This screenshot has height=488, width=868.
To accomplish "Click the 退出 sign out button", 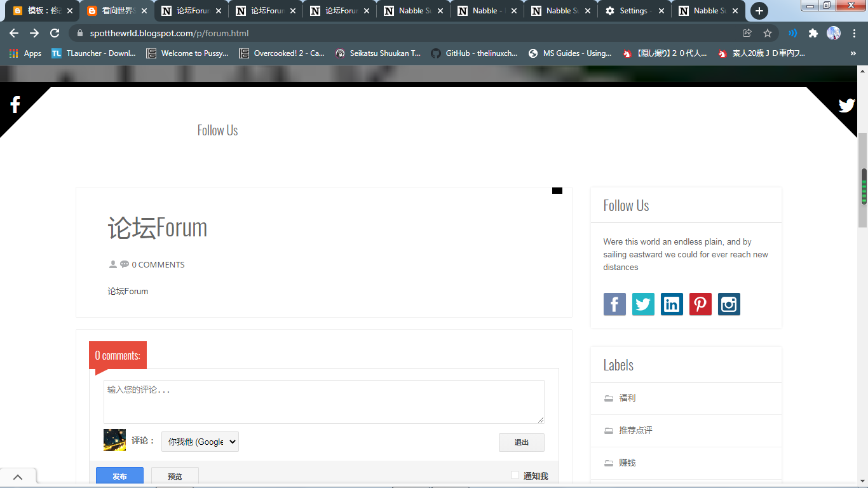I will 521,442.
